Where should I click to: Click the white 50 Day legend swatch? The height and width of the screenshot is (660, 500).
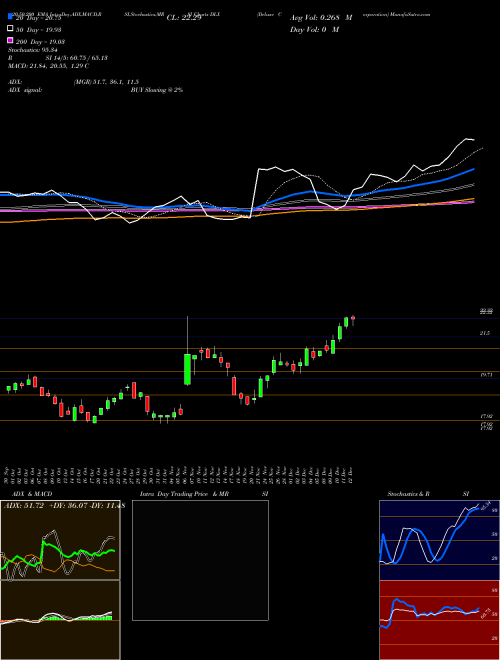click(10, 29)
